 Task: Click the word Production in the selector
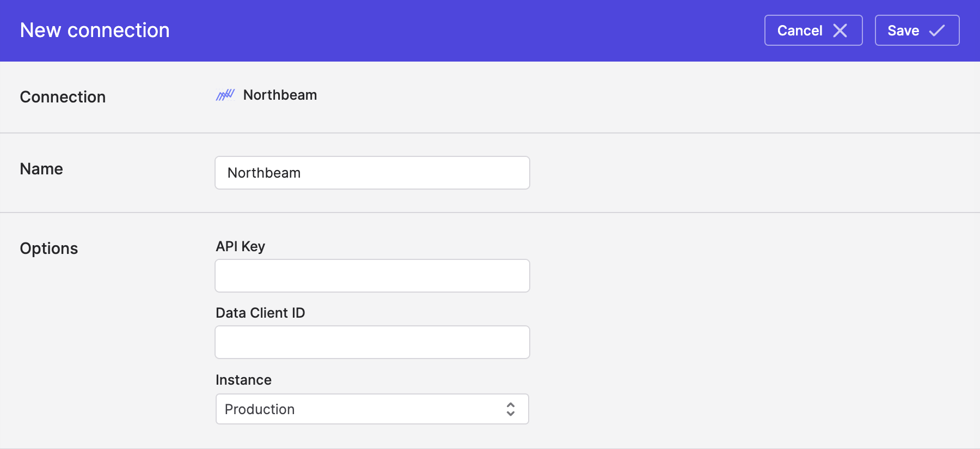(260, 409)
